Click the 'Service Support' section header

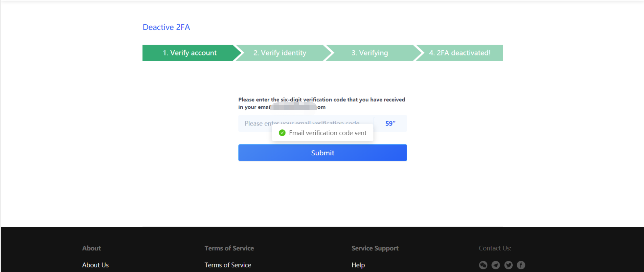click(x=375, y=248)
